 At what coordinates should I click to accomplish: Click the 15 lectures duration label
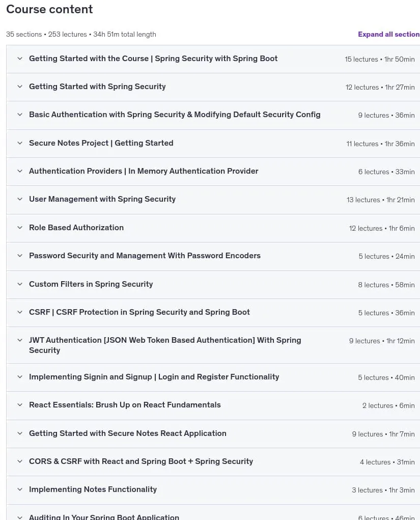[x=380, y=60]
